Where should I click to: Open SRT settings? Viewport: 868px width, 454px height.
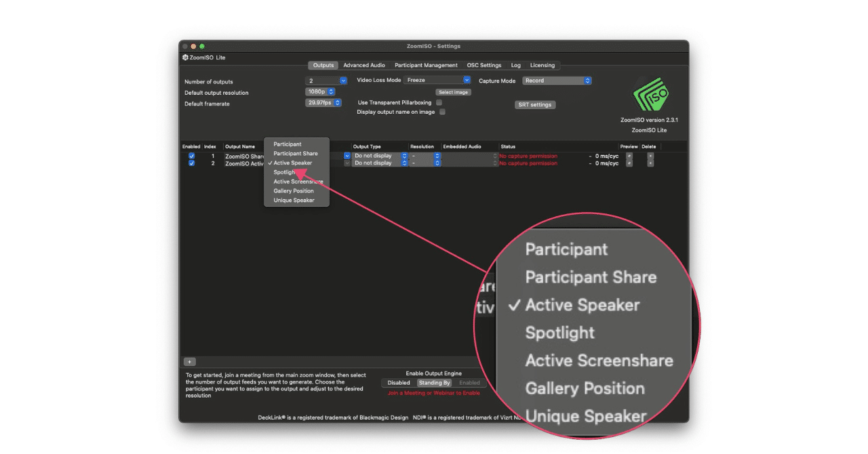pyautogui.click(x=535, y=104)
